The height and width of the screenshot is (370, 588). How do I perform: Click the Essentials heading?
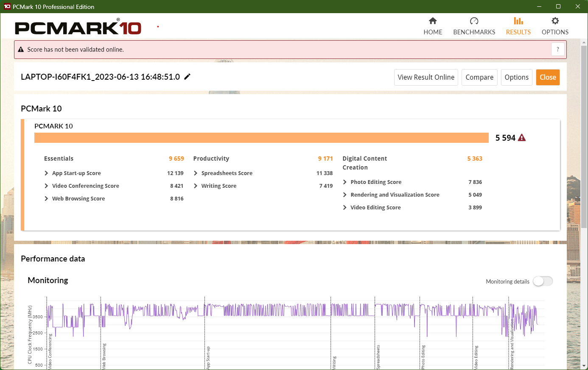pos(59,159)
